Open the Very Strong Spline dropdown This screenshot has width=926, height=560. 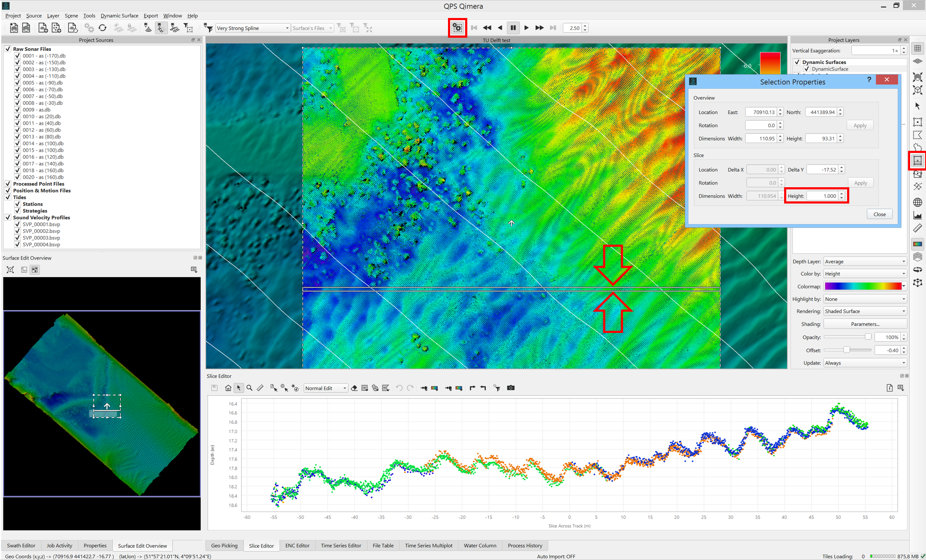click(x=253, y=28)
